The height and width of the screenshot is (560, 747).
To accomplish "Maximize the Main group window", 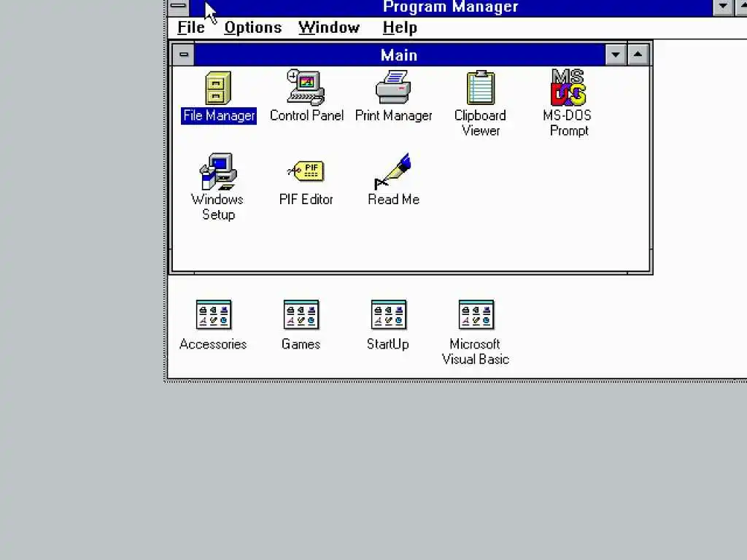I will [638, 55].
